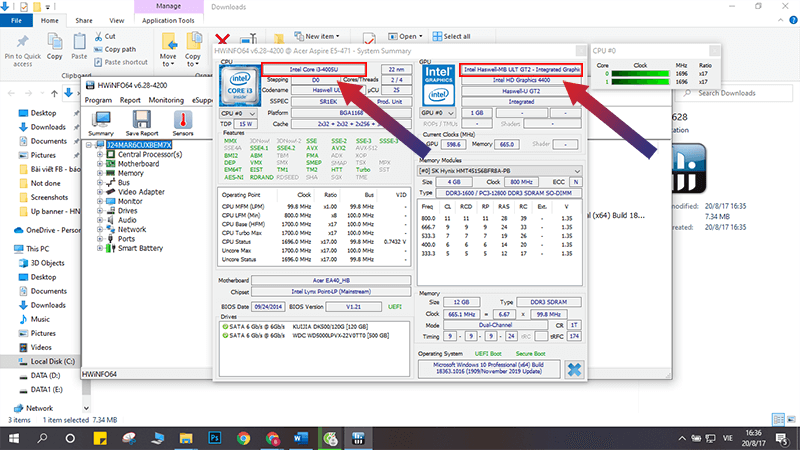The height and width of the screenshot is (450, 800).
Task: Click Select all in the ribbon
Action: coord(452,36)
